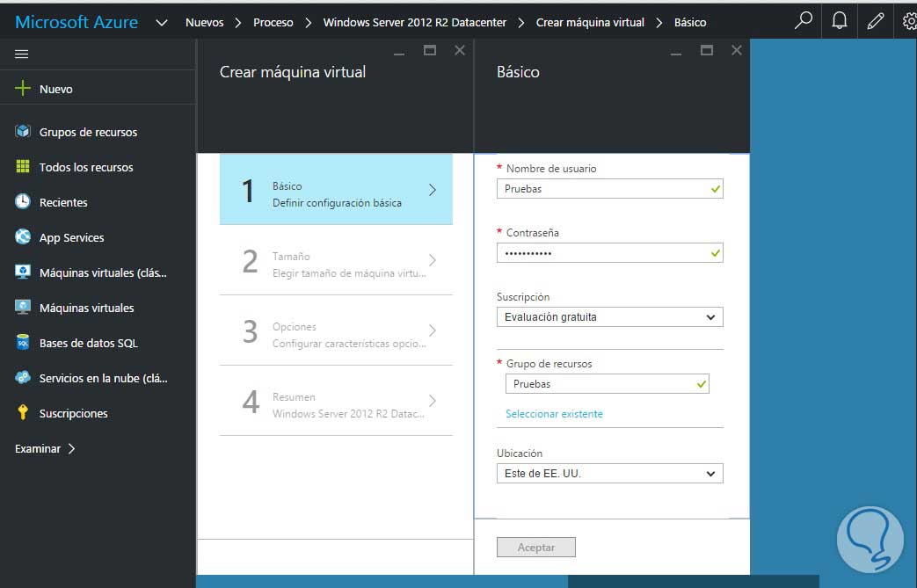Go to Proceso breadcrumb
The height and width of the screenshot is (588, 917).
tap(273, 22)
